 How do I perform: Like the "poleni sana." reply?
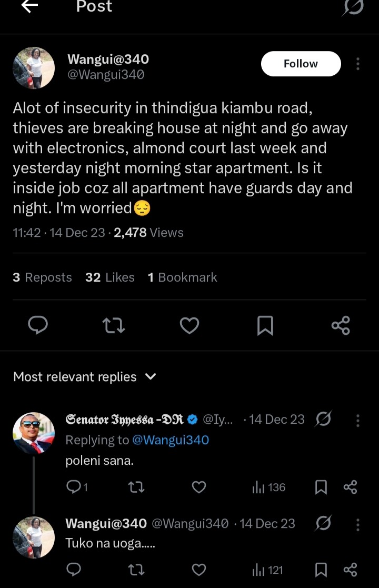[x=198, y=487]
